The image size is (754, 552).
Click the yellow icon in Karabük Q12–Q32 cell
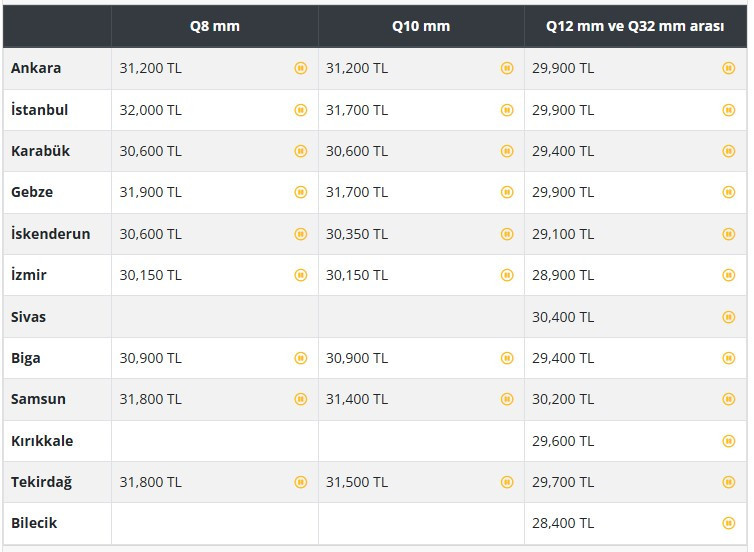729,151
